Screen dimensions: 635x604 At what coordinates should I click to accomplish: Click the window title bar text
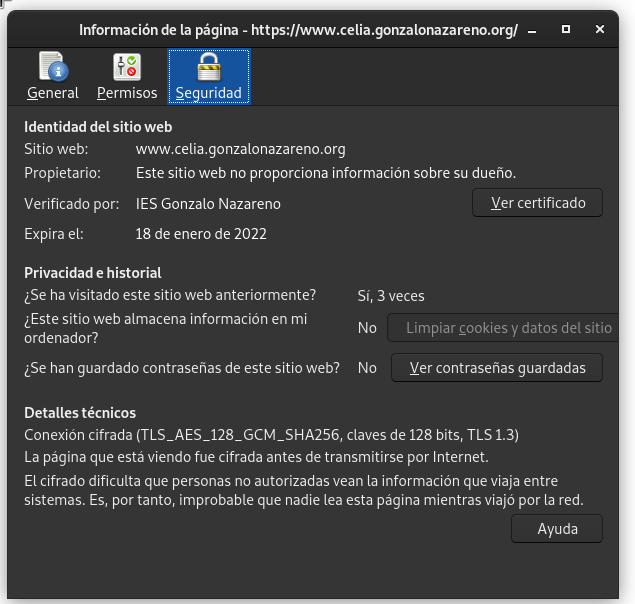pyautogui.click(x=298, y=30)
